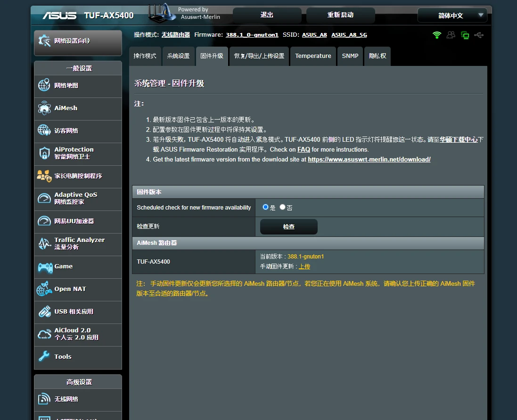Click the router image with Merlin hat
Screen dimensions: 517x420
click(x=162, y=13)
